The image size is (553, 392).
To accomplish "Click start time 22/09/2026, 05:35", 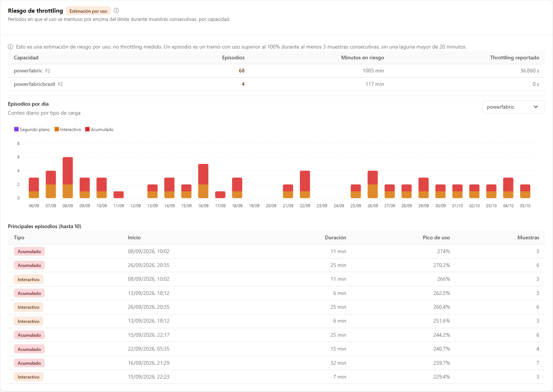I will (x=149, y=349).
